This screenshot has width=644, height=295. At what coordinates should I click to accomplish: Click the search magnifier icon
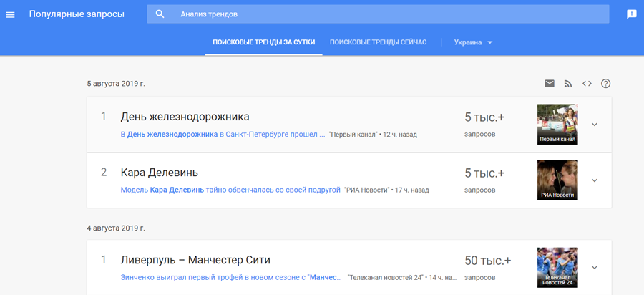click(x=160, y=14)
